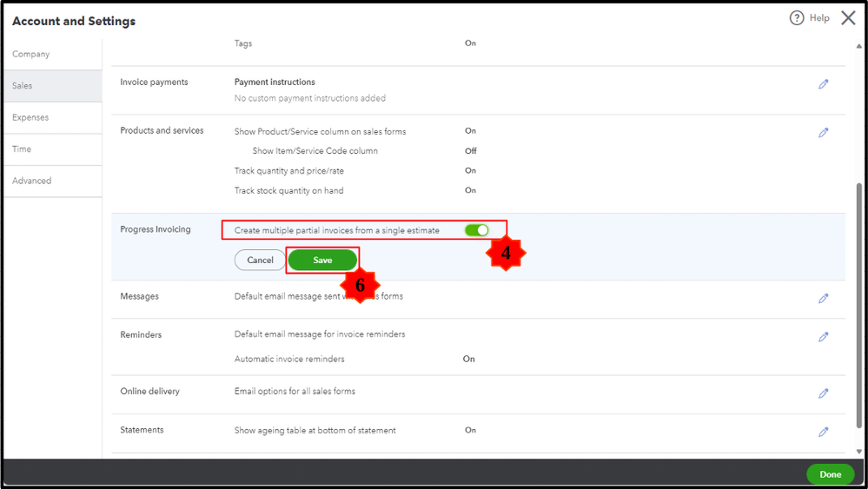Click Show ageing table at bottom of statement
The width and height of the screenshot is (868, 489).
point(315,430)
